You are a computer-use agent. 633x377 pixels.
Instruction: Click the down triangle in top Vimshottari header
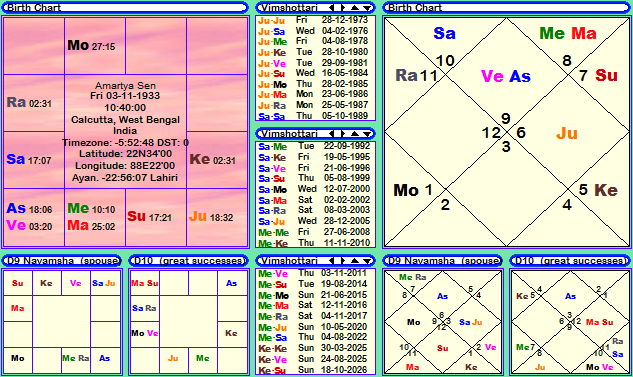(367, 8)
